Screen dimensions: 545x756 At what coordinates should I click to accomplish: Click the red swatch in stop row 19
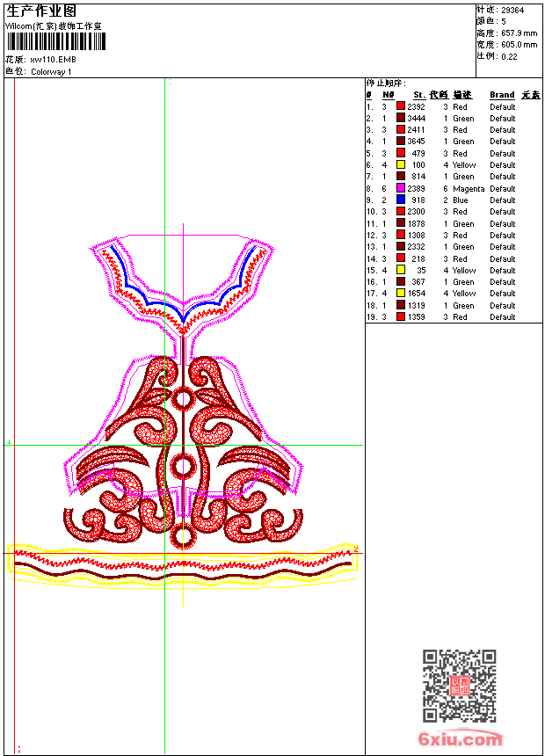pos(400,316)
